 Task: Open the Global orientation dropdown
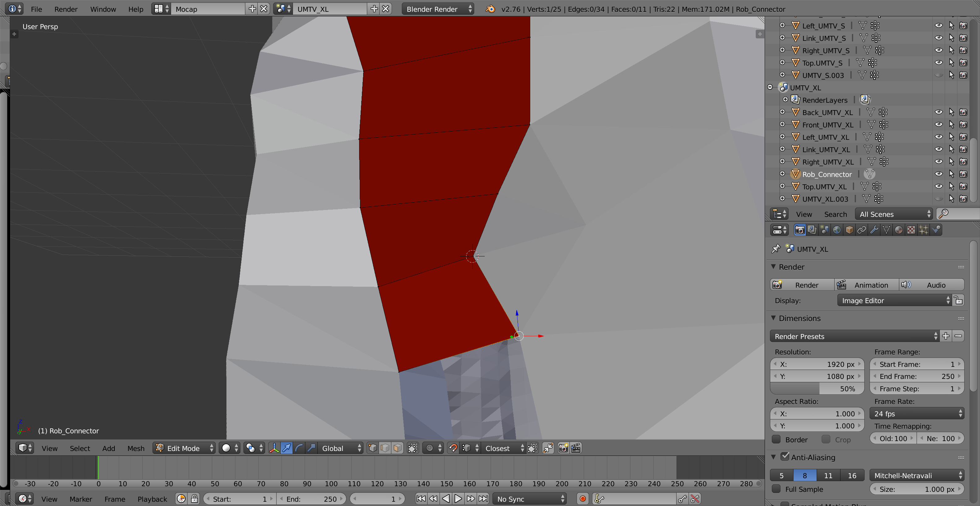[x=341, y=448]
